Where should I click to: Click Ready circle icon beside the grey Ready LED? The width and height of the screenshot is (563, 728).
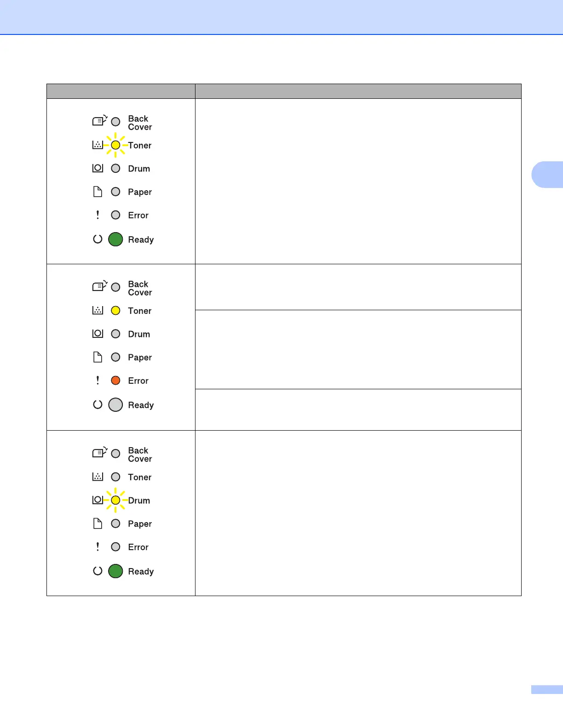tap(98, 405)
